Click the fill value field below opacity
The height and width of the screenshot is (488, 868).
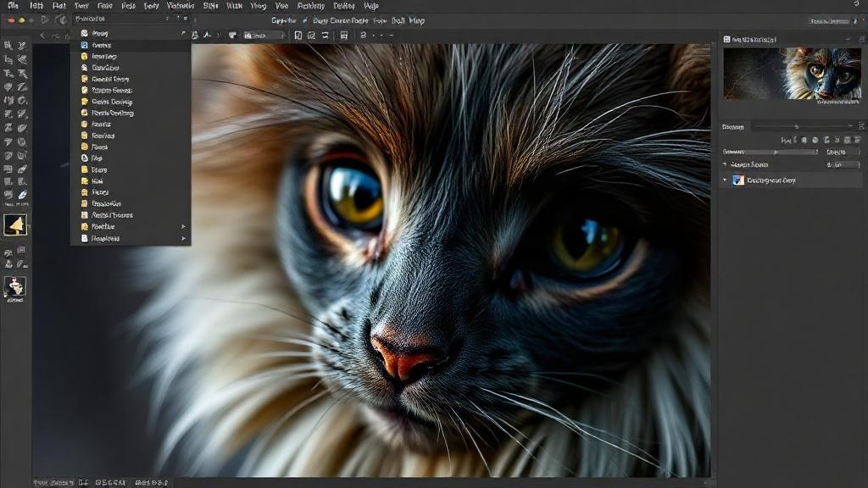coord(845,165)
